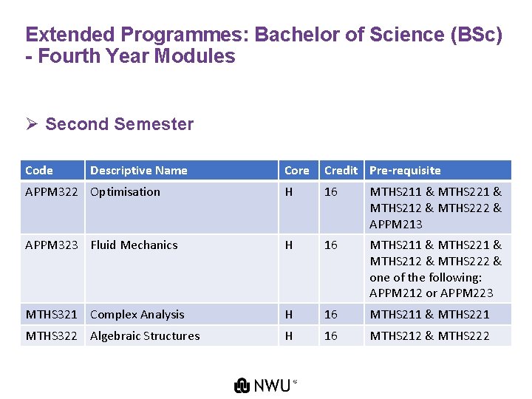The height and width of the screenshot is (399, 532).
Task: Select the Descriptive Name column header
Action: tap(182, 170)
